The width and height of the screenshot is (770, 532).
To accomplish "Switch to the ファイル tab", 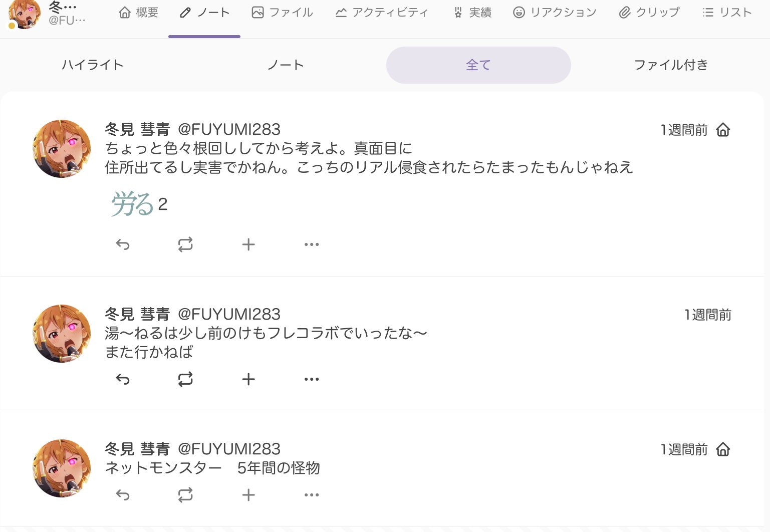I will (x=282, y=13).
